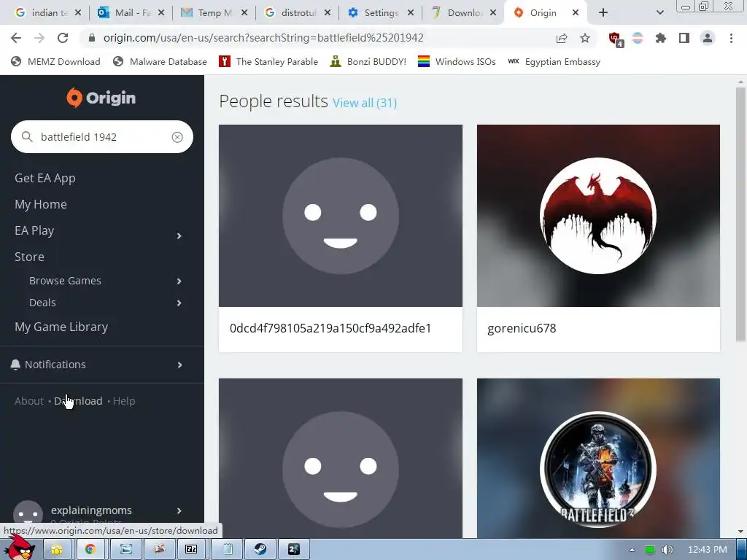Expand the Browse Games submenu
Screen dimensions: 747x560
point(179,281)
